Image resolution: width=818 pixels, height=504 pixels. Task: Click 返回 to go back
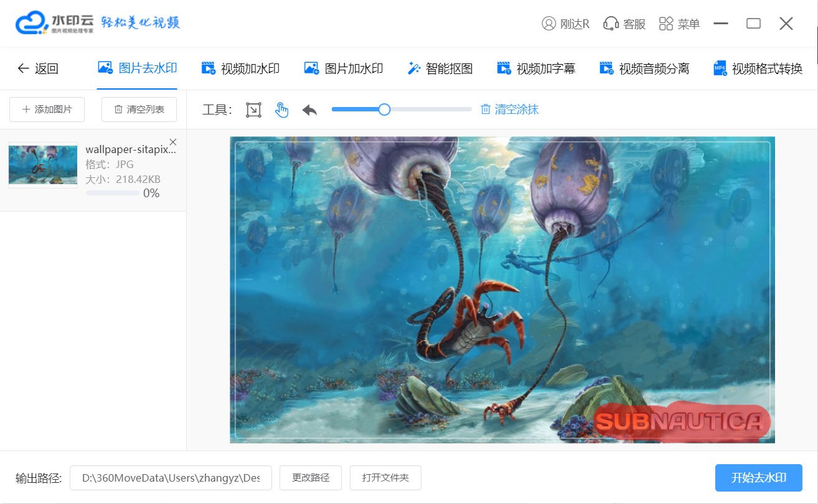tap(37, 68)
